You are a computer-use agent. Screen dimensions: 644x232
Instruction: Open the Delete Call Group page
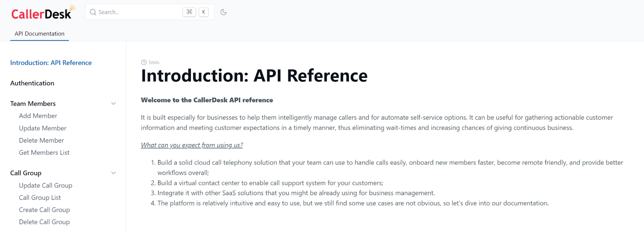tap(44, 222)
